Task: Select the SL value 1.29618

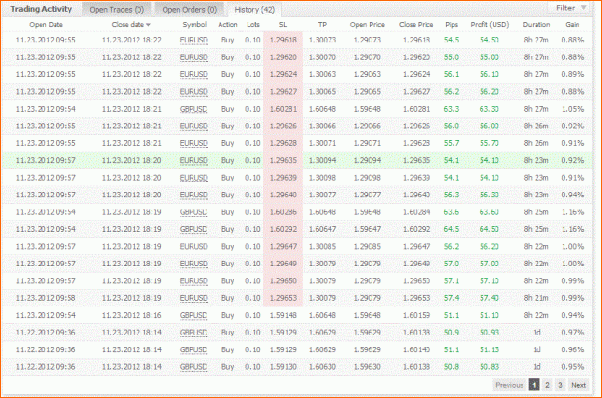Action: pyautogui.click(x=283, y=40)
